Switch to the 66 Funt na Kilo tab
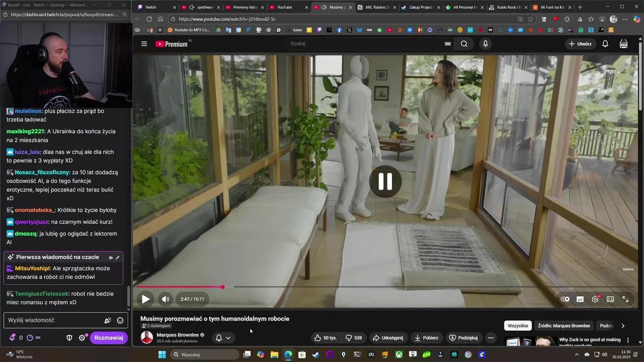 pyautogui.click(x=551, y=7)
